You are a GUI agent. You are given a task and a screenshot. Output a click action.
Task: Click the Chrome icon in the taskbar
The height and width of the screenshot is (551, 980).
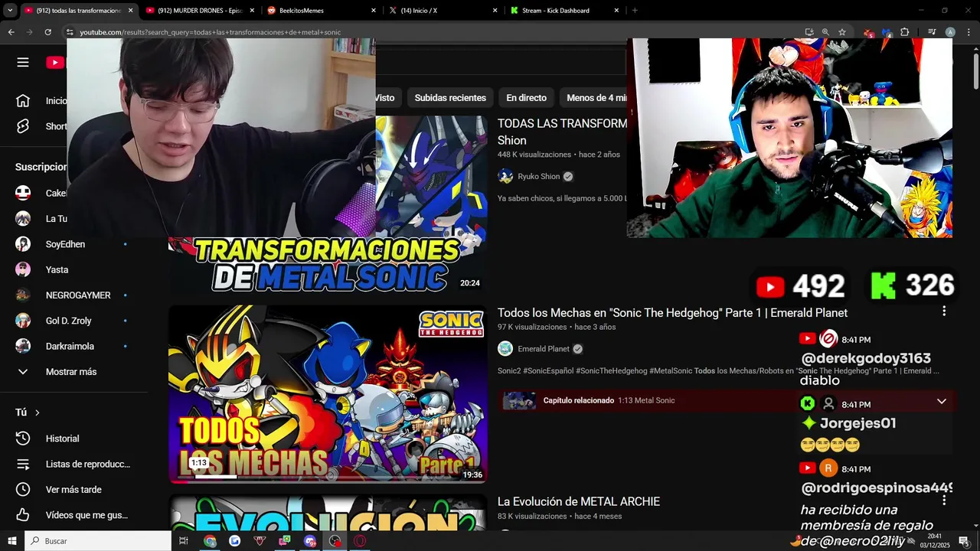[210, 541]
